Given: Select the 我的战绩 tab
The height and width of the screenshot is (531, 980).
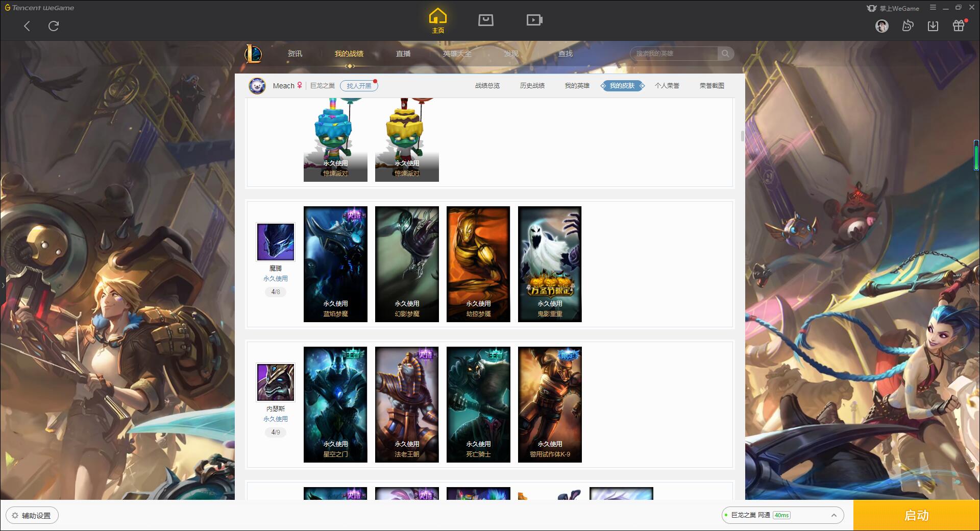Looking at the screenshot, I should click(x=349, y=54).
